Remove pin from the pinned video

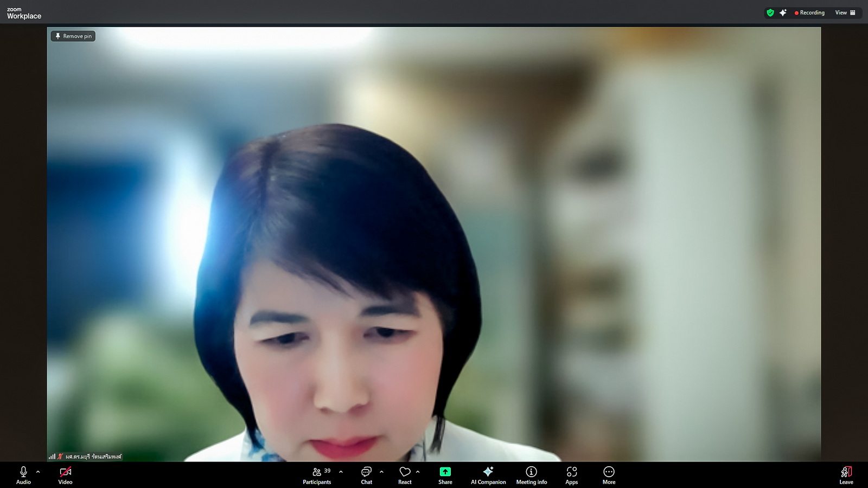pos(73,36)
